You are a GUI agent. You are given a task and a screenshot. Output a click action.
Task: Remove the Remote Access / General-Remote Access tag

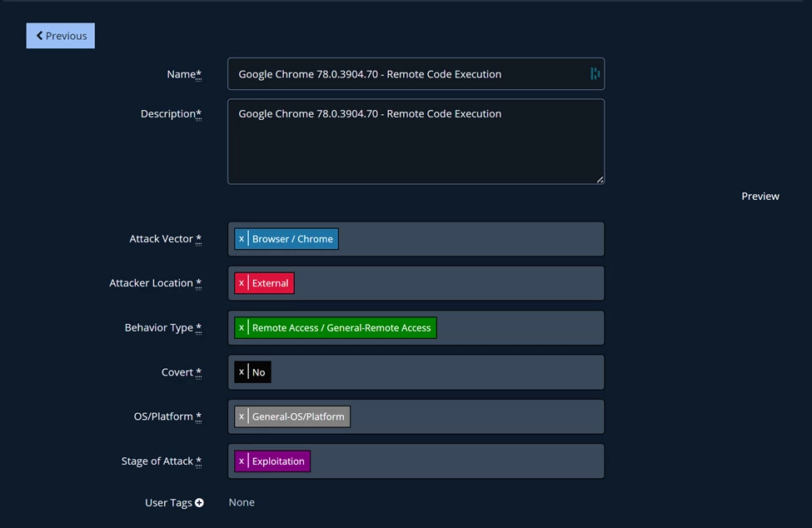[242, 327]
